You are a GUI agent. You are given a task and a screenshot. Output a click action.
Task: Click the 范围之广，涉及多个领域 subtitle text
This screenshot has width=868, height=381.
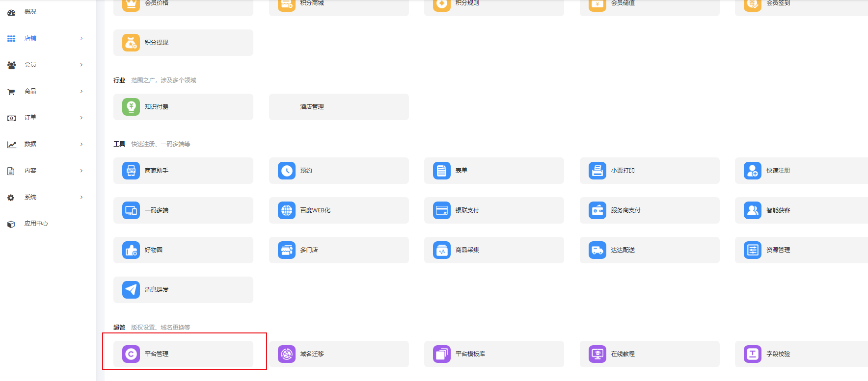tap(163, 80)
